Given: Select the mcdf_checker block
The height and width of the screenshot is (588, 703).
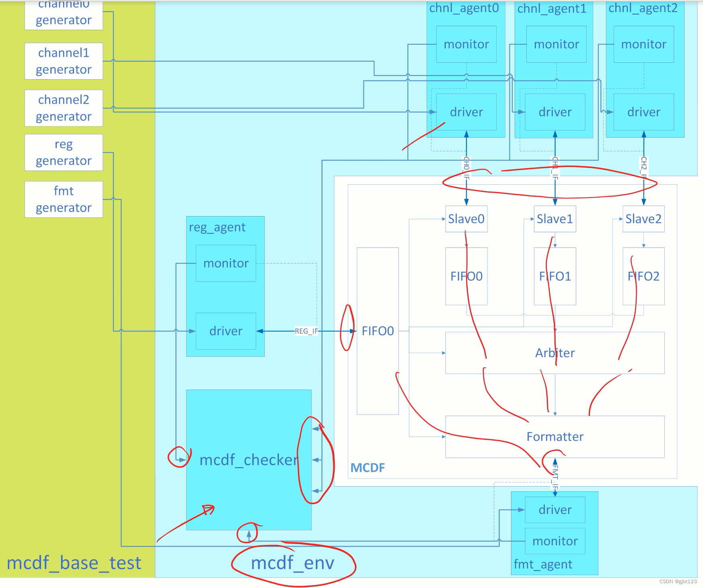Looking at the screenshot, I should coord(249,460).
